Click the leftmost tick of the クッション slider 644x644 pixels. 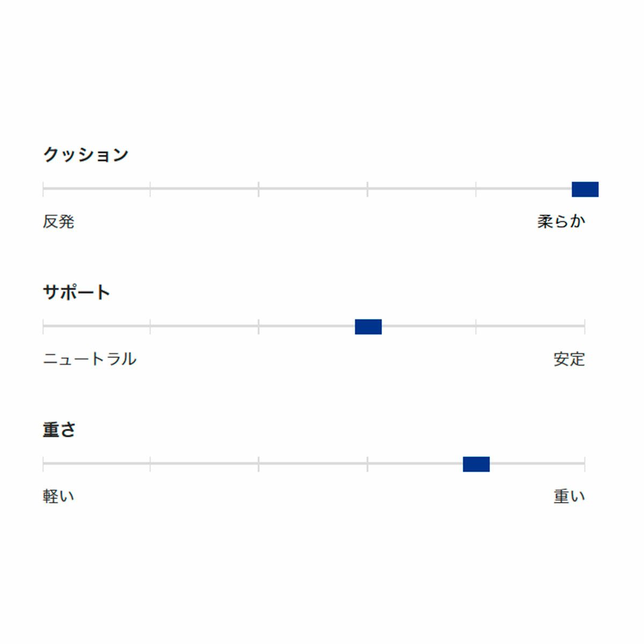coord(43,189)
